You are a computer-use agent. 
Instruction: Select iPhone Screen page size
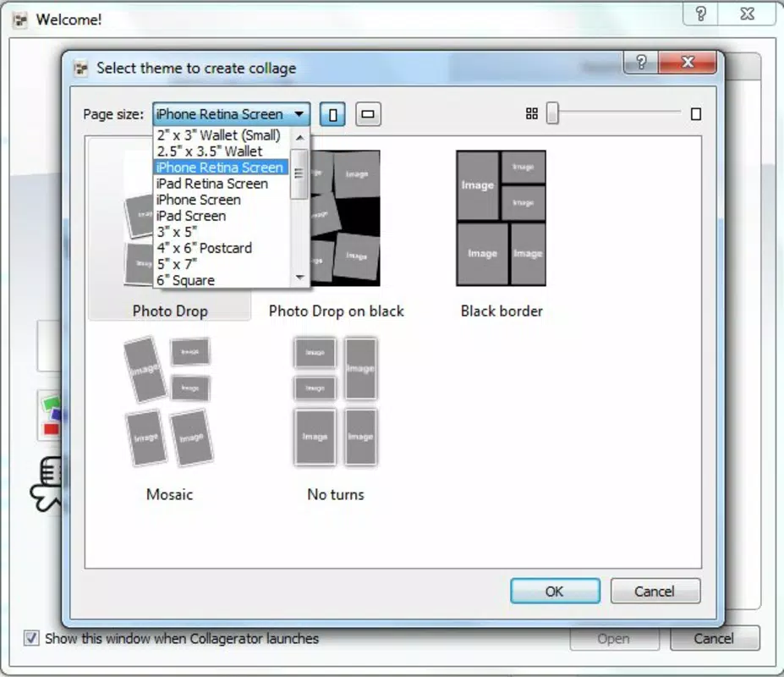(x=221, y=200)
